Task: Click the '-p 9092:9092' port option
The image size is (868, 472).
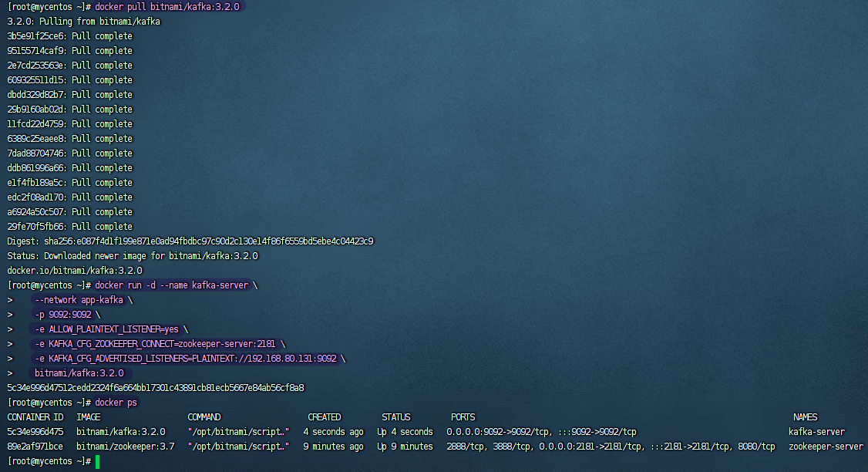Action: coord(63,315)
